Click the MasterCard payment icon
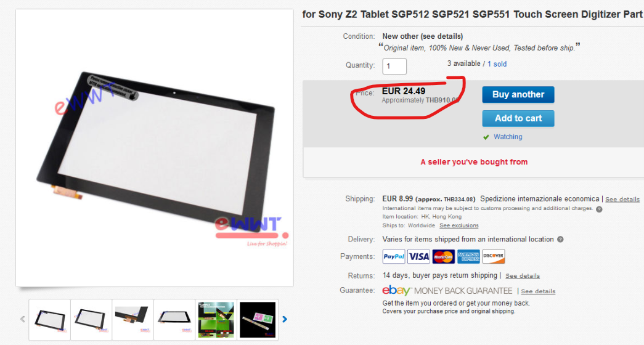The image size is (644, 345). point(444,257)
